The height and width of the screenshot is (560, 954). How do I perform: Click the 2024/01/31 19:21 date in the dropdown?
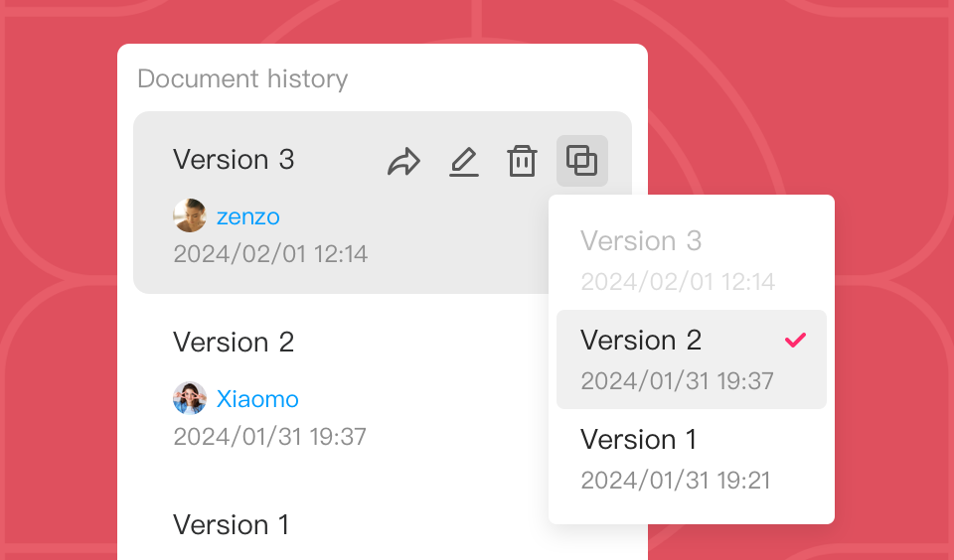tap(676, 481)
